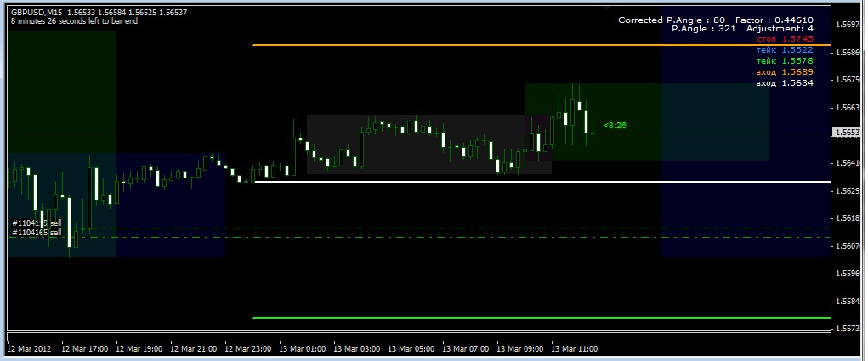Click the '12 Mar 2012' time axis label
Viewport: 868px width, 361px height.
(30, 349)
